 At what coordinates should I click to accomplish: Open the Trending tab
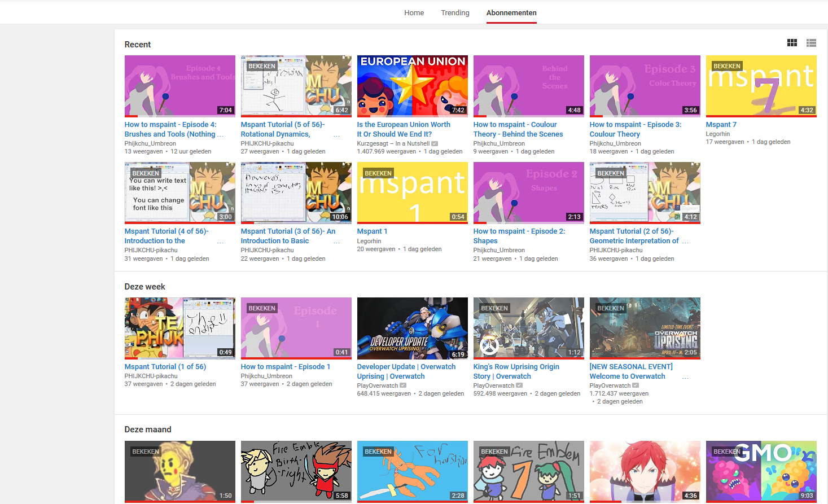[x=455, y=12]
